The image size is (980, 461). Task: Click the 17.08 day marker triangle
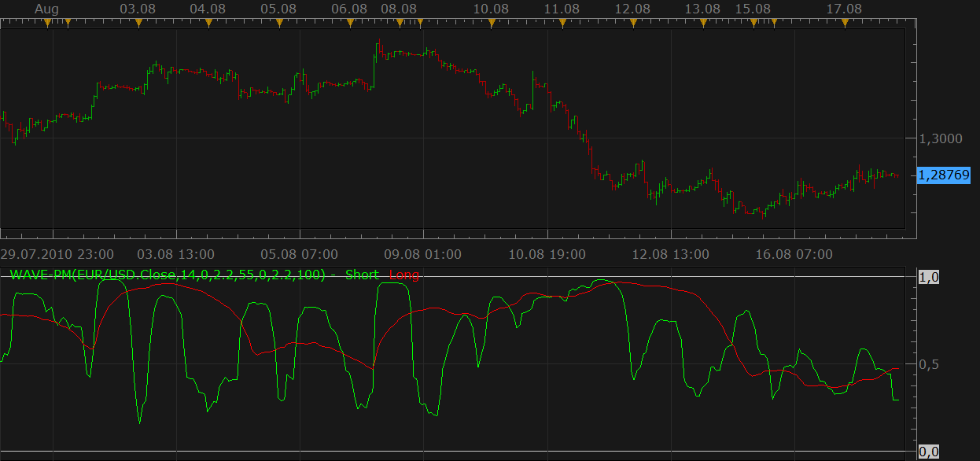point(845,23)
